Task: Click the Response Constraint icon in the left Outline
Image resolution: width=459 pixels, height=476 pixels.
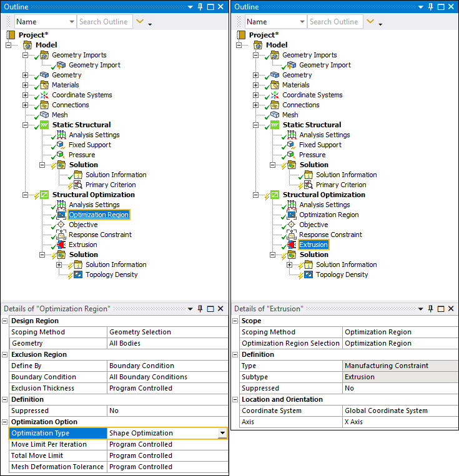Action: tap(61, 235)
